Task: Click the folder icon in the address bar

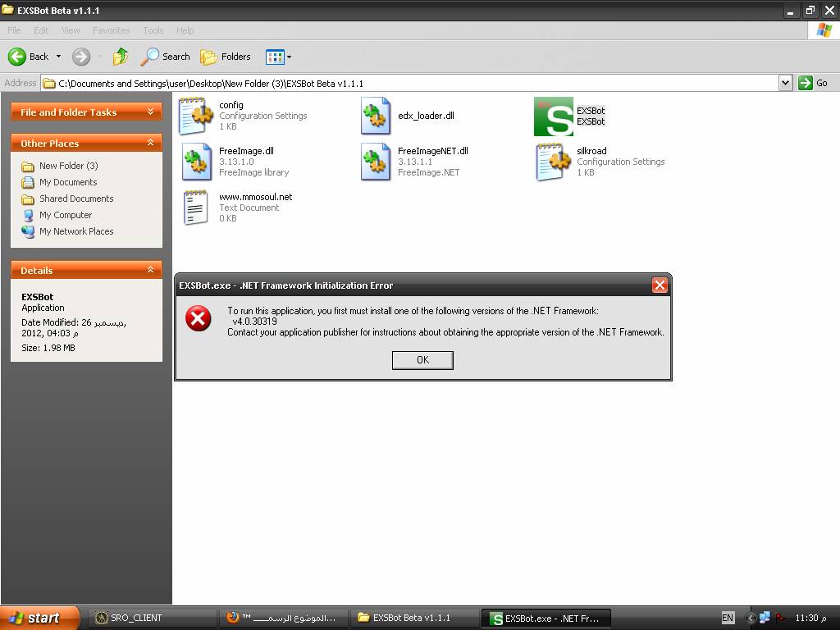Action: click(49, 84)
